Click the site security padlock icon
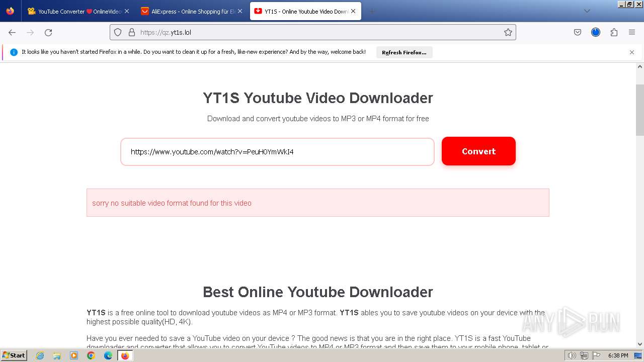This screenshot has width=644, height=362. coord(132,32)
